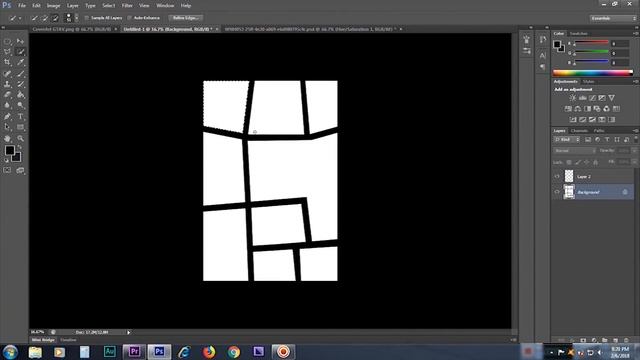Select the Rectangular Marquee tool

coord(7,41)
